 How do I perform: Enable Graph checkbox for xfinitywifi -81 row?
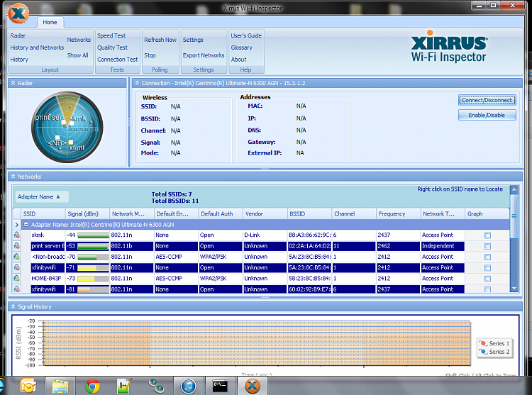click(x=487, y=289)
